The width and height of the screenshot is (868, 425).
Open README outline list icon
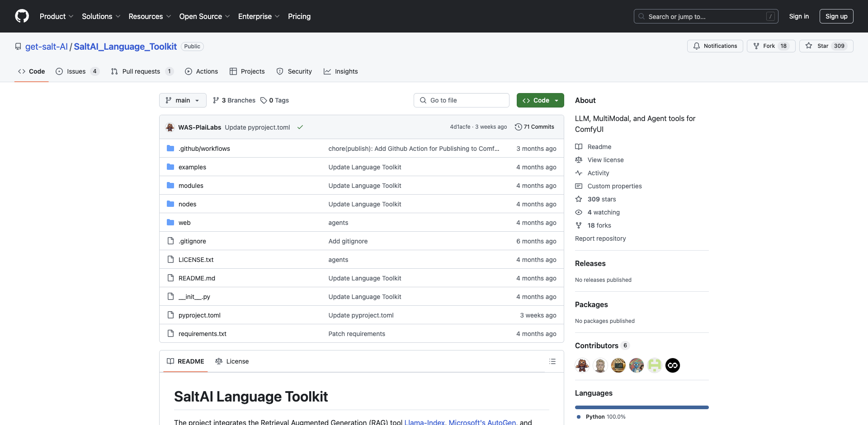point(552,361)
